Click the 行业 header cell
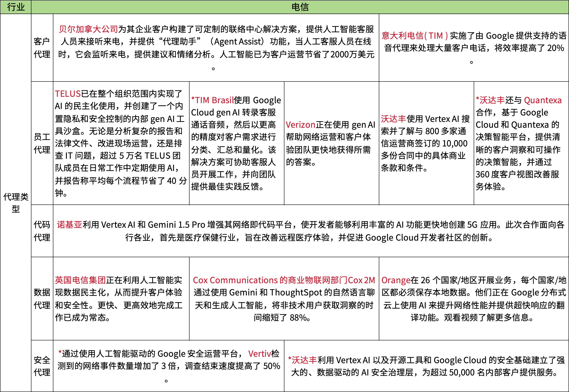 pyautogui.click(x=16, y=7)
